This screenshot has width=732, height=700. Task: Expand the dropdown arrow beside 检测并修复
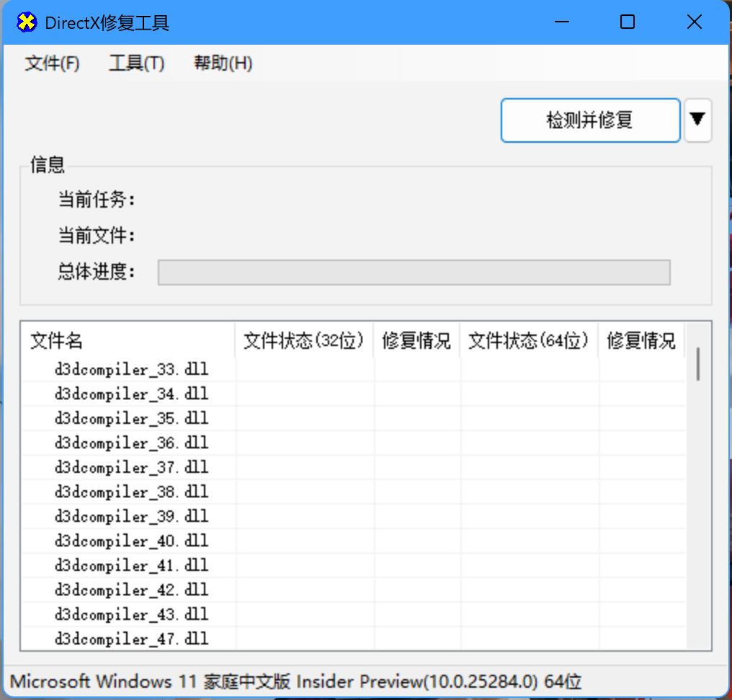(697, 120)
